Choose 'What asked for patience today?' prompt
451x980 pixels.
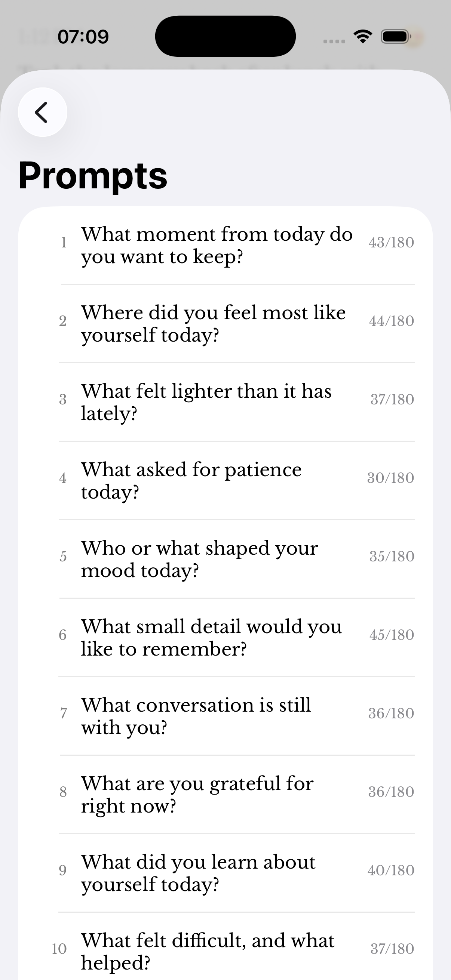(x=225, y=481)
